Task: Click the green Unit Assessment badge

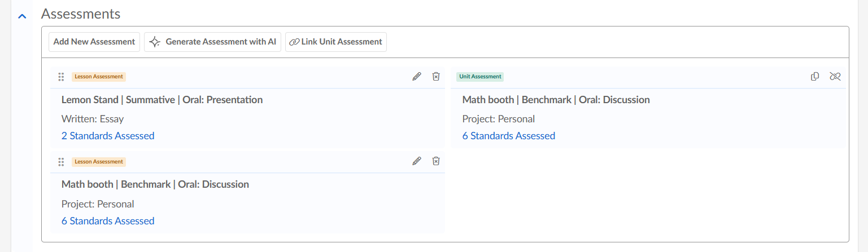Action: (x=479, y=77)
